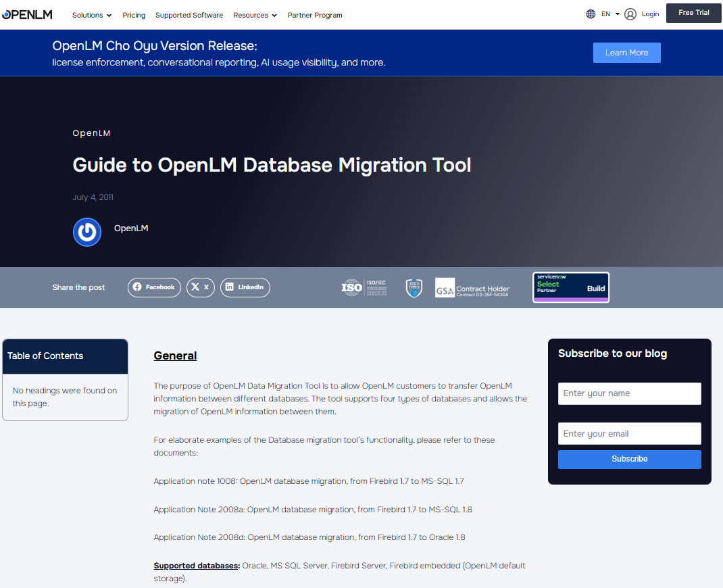Click the Subscribe button

[x=629, y=460]
